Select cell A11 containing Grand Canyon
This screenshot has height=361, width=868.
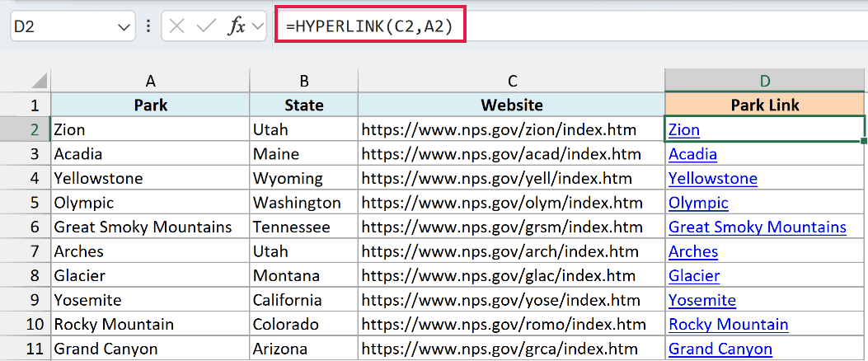pyautogui.click(x=150, y=349)
